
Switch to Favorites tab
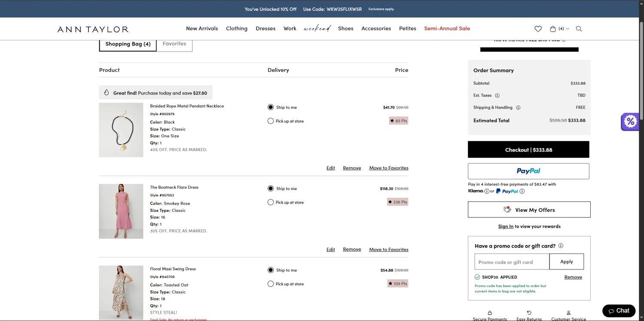point(174,44)
